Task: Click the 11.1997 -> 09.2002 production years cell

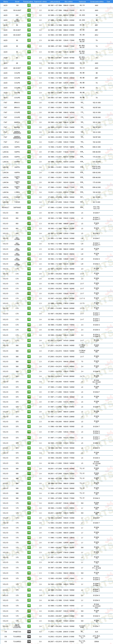Action: point(55,626)
